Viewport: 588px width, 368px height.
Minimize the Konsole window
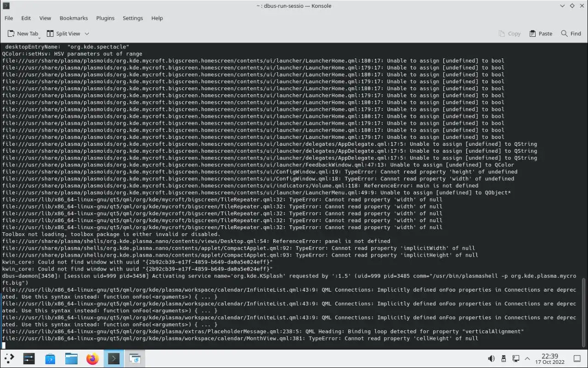pyautogui.click(x=563, y=6)
